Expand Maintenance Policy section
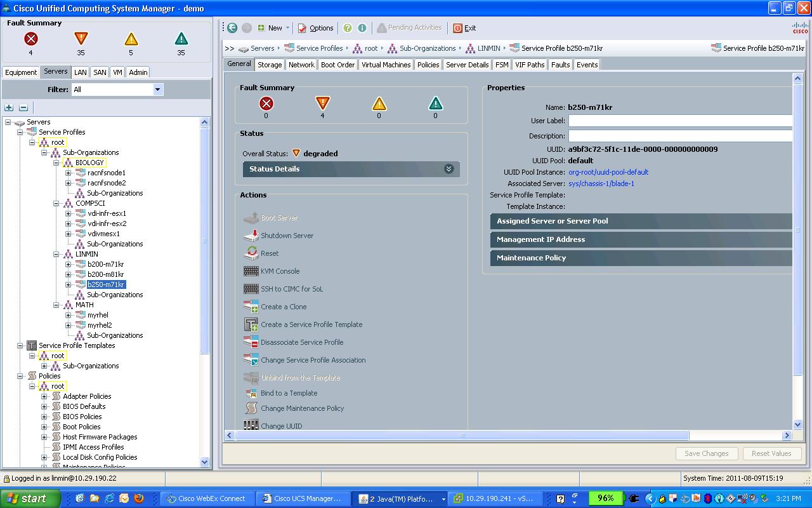Viewport: 812px width, 508px height. coord(641,258)
